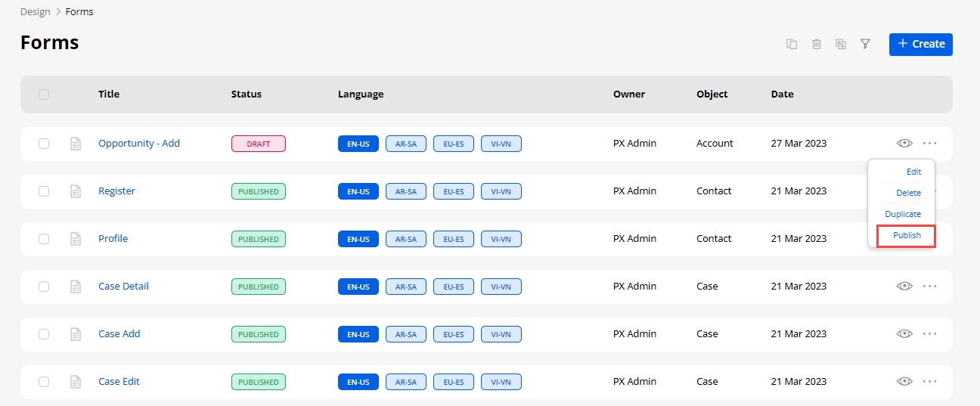Screen dimensions: 980x406
Task: Open the three-dot menu for Case Detail
Action: click(930, 287)
